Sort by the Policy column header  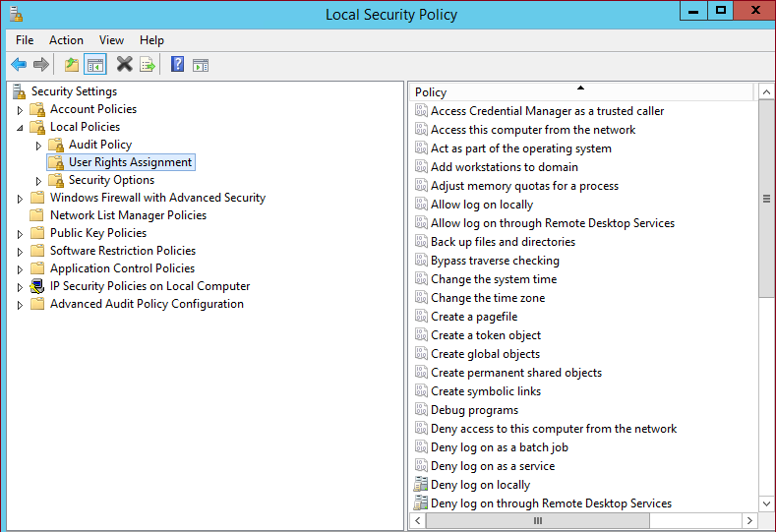(x=580, y=92)
